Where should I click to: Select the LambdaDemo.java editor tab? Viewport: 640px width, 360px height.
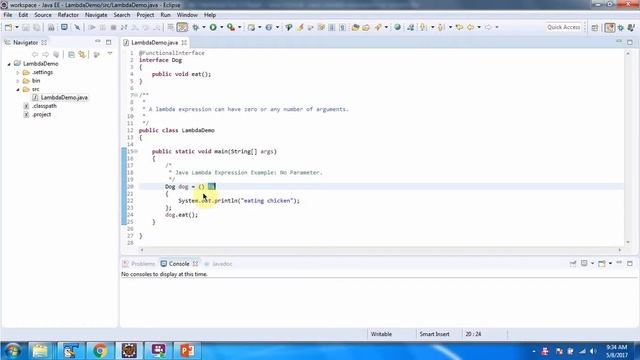click(x=154, y=42)
